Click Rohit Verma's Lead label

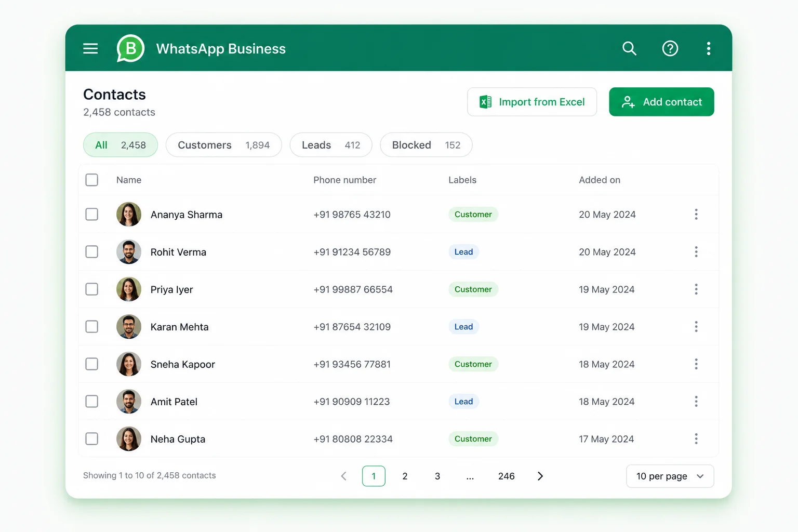point(464,252)
